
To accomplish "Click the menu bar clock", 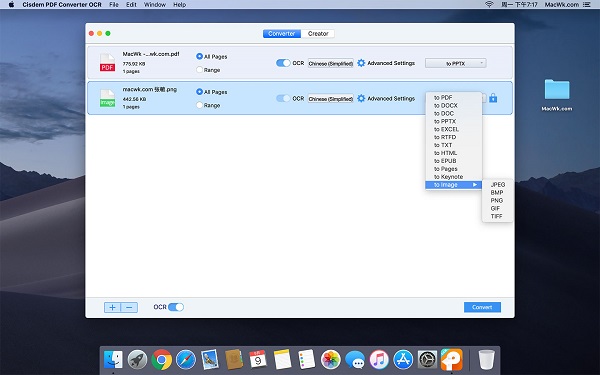I will click(x=519, y=5).
